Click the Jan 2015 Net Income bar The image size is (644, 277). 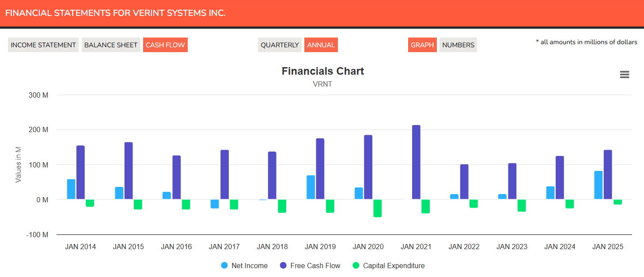tap(119, 193)
